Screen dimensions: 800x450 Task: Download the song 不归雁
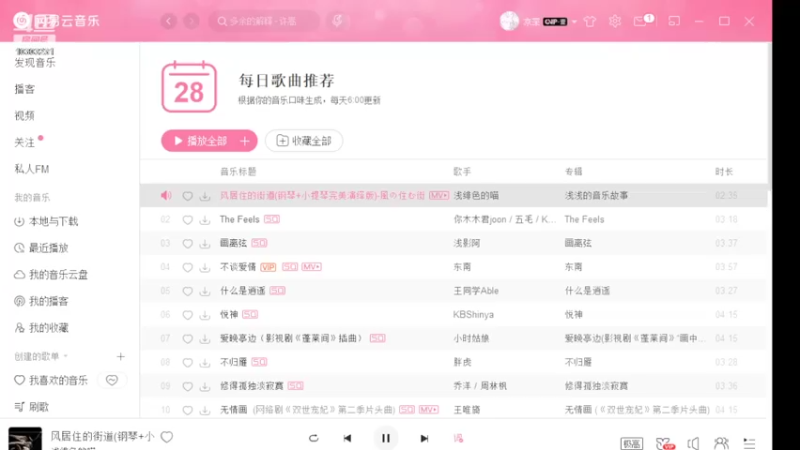[205, 363]
